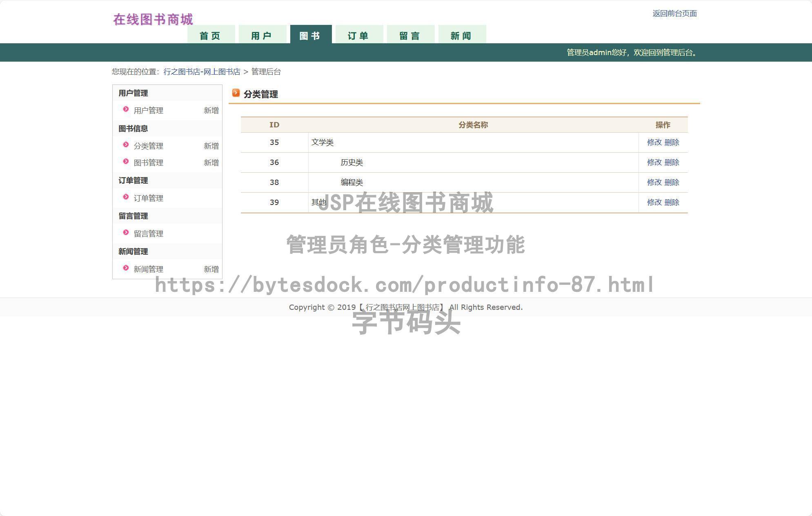Click the ID cell showing 35
Image resolution: width=812 pixels, height=516 pixels.
(x=274, y=142)
